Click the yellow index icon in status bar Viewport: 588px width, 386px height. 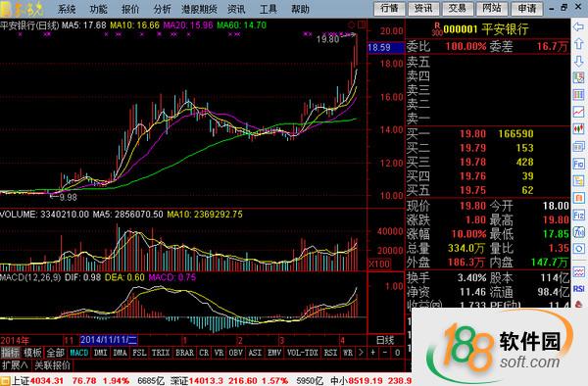[x=5, y=381]
